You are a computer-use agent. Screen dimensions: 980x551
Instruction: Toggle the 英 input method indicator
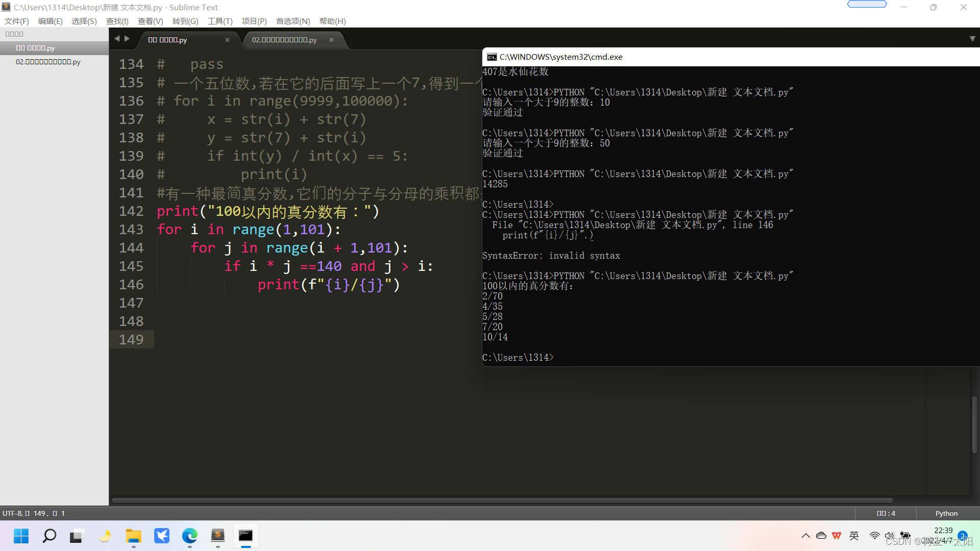tap(854, 536)
